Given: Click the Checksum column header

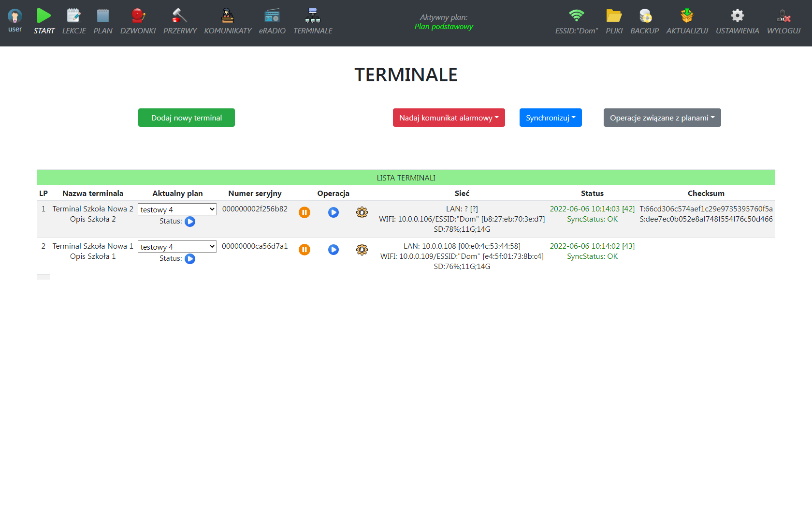Looking at the screenshot, I should point(706,193).
